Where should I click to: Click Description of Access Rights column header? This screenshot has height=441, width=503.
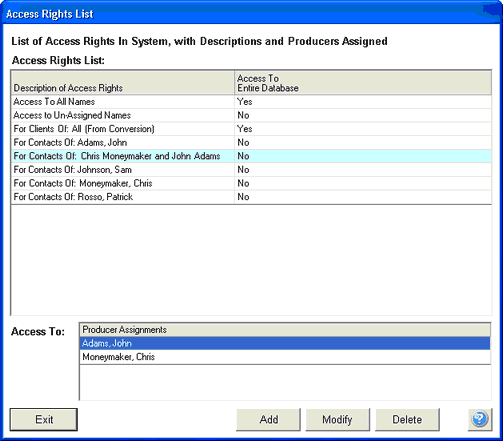coord(123,83)
